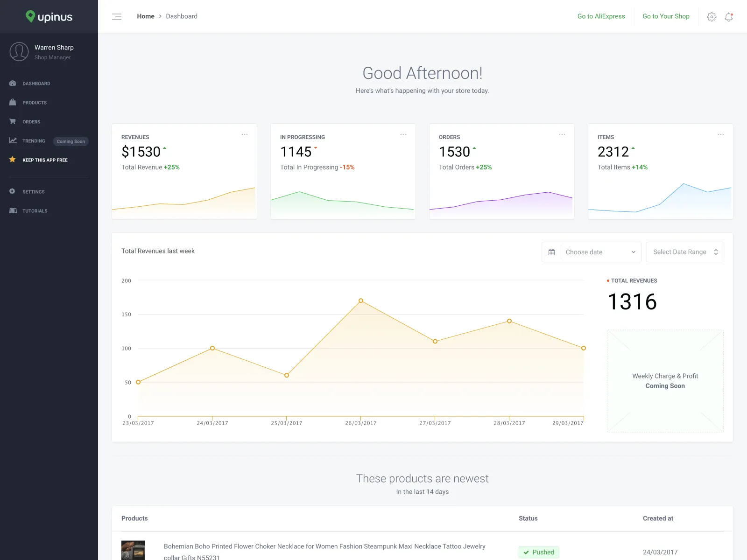This screenshot has height=560, width=747.
Task: Click the calendar icon beside Choose date
Action: pyautogui.click(x=551, y=252)
